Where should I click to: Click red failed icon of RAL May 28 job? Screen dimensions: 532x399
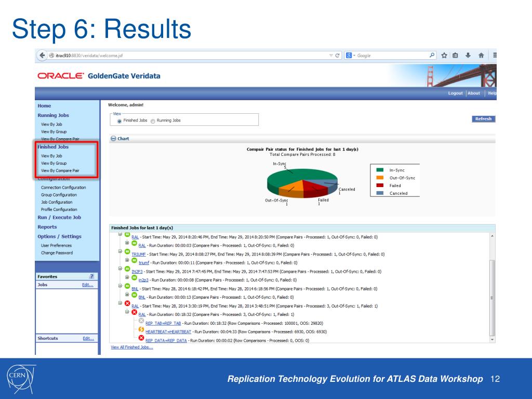127,303
